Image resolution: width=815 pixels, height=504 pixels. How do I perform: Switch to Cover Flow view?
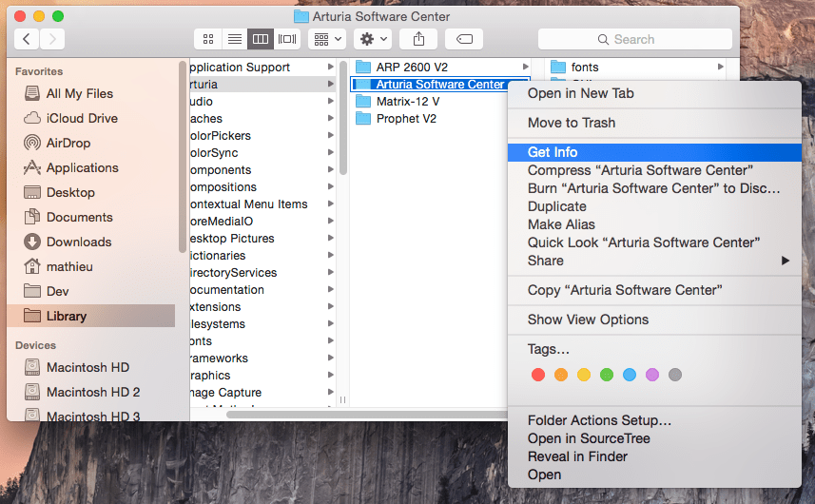tap(287, 39)
